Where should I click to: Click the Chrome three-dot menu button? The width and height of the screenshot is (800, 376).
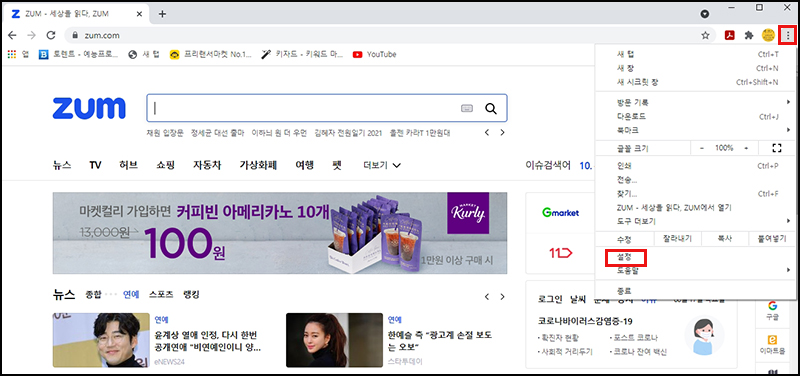coord(788,35)
